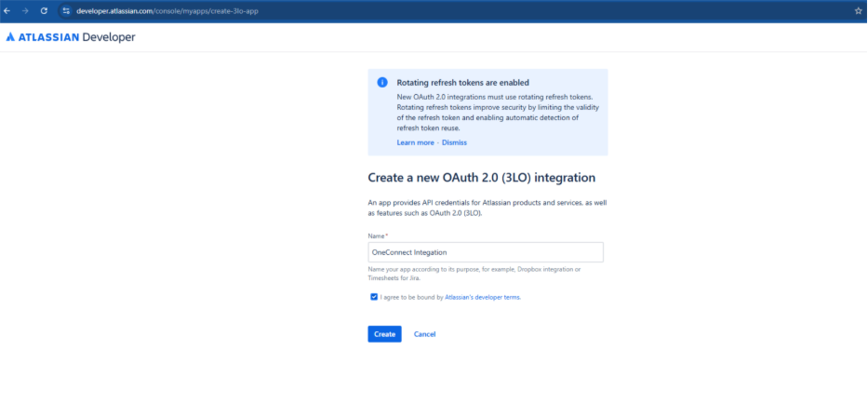Click the 'I agree to be bound by' text
The image size is (868, 417).
click(x=412, y=297)
